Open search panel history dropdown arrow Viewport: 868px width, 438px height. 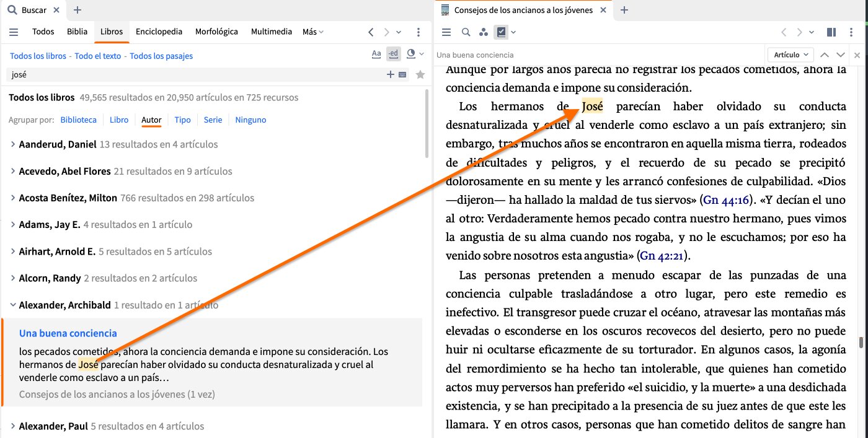point(399,32)
